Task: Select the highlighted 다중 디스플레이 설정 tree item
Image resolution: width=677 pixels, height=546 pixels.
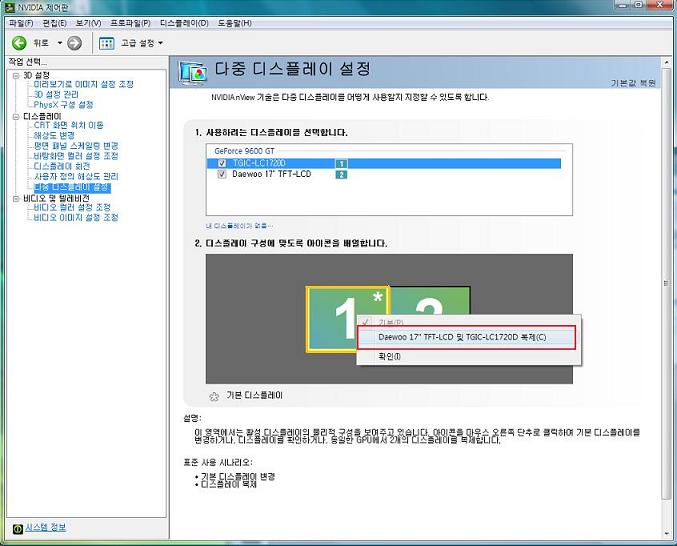Action: pyautogui.click(x=73, y=188)
